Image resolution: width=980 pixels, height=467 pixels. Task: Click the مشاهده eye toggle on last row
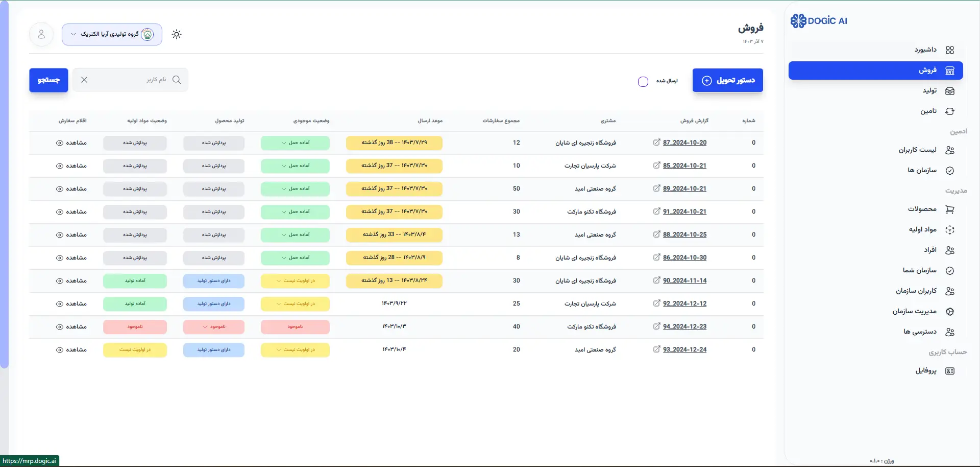(60, 349)
